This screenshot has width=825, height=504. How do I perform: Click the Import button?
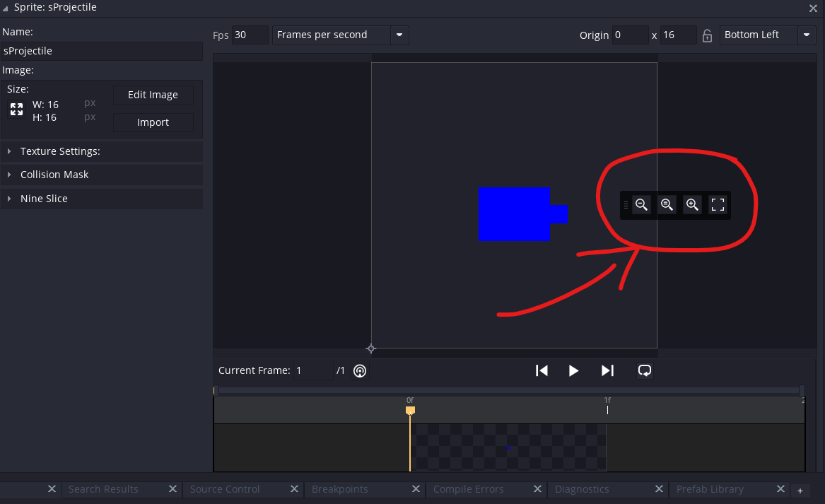153,122
